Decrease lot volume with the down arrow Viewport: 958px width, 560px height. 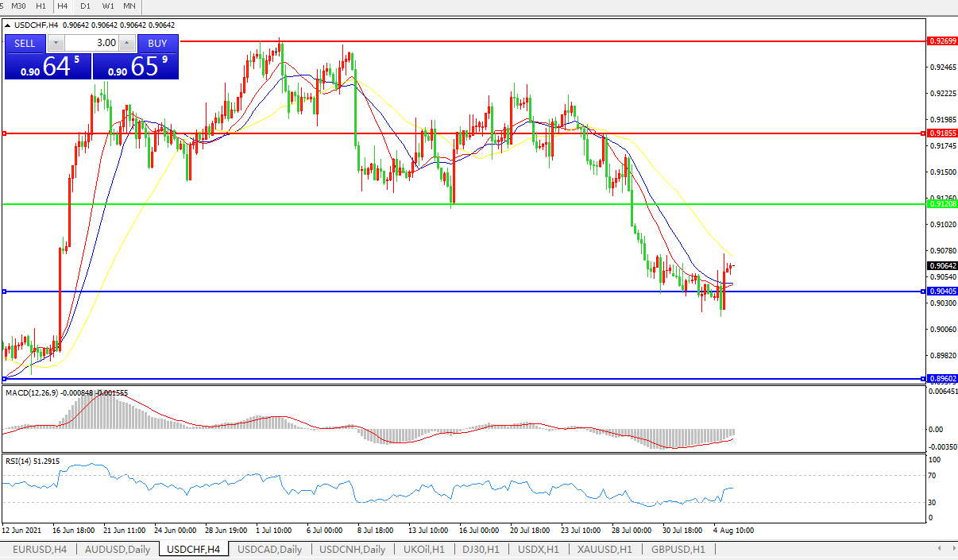point(55,43)
